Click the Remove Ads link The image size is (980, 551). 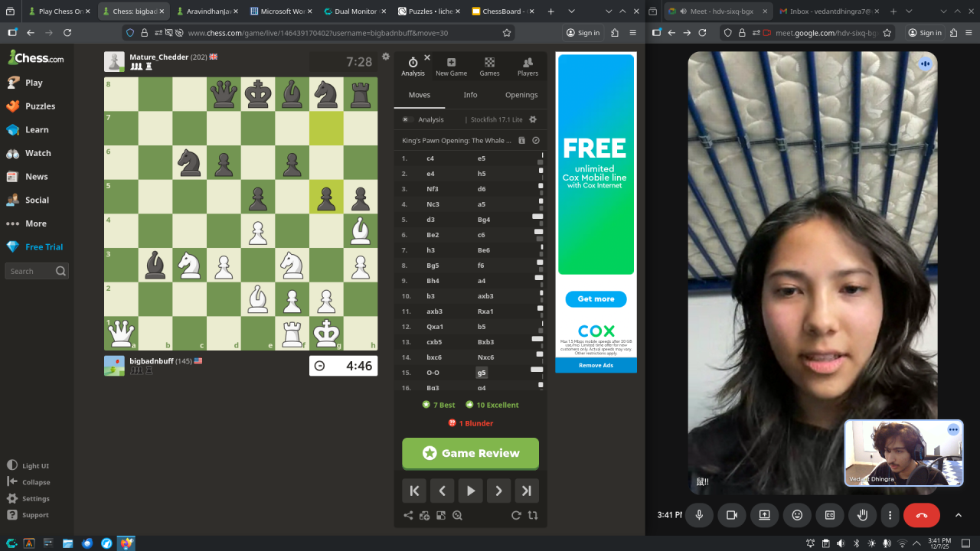[596, 365]
